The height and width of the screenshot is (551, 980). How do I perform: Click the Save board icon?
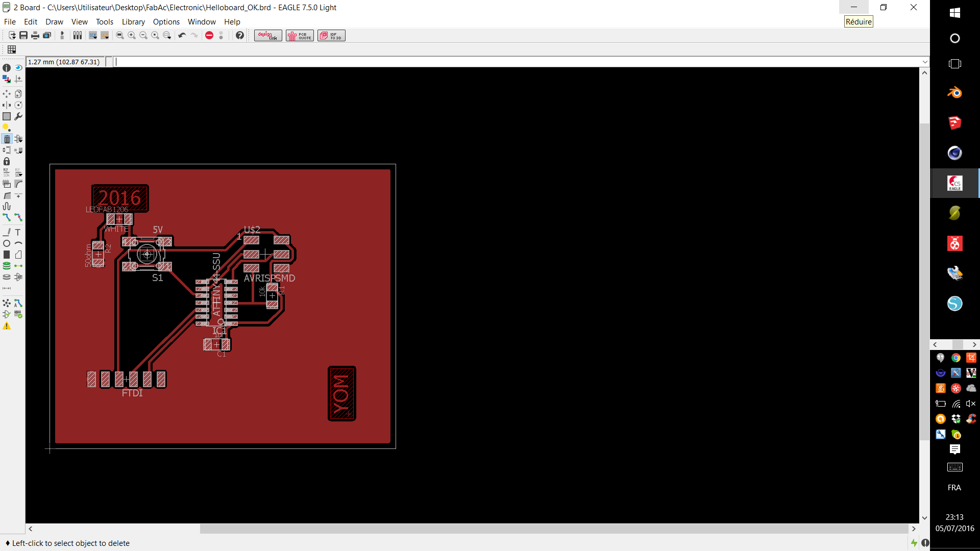tap(23, 35)
